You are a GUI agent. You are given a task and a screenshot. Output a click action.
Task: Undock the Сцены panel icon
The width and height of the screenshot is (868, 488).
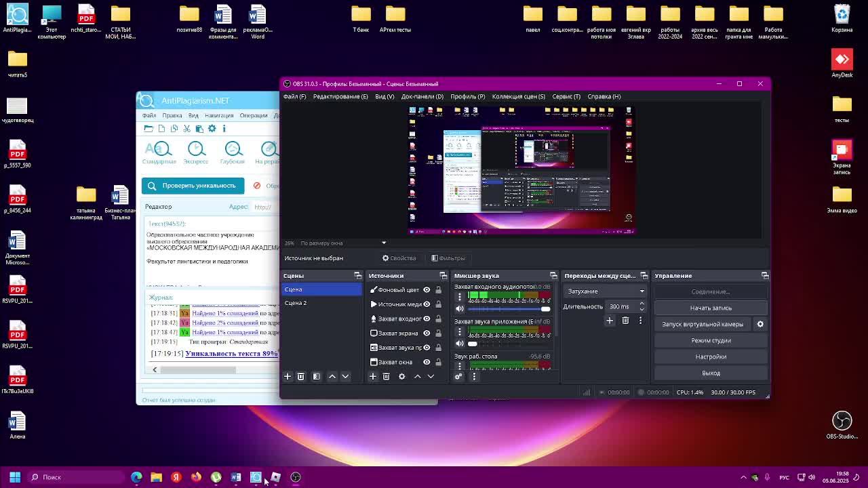357,276
